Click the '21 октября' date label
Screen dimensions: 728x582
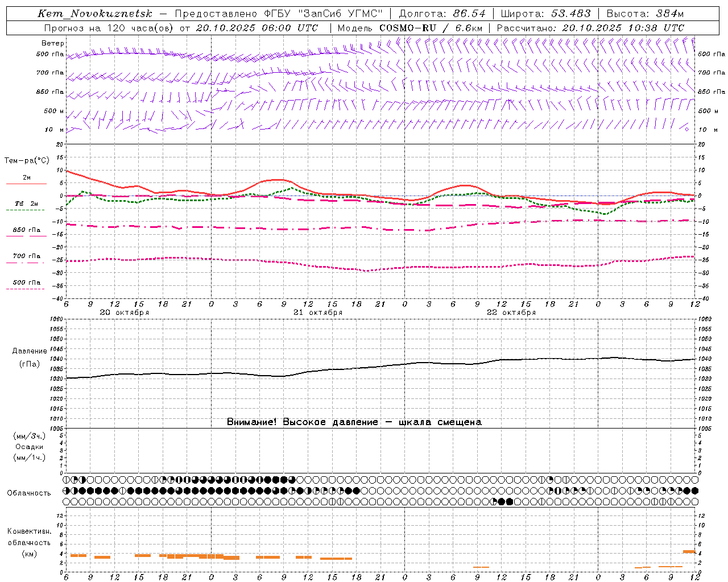click(x=318, y=313)
